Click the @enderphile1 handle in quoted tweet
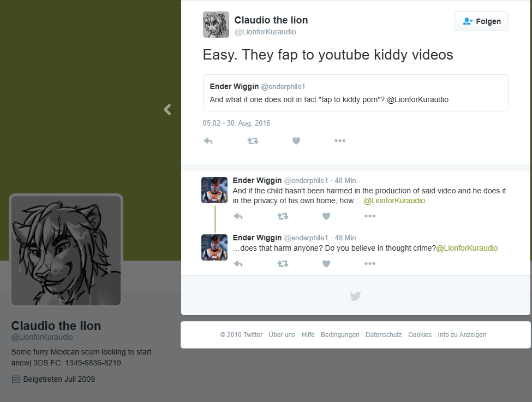This screenshot has width=532, height=402. 283,87
